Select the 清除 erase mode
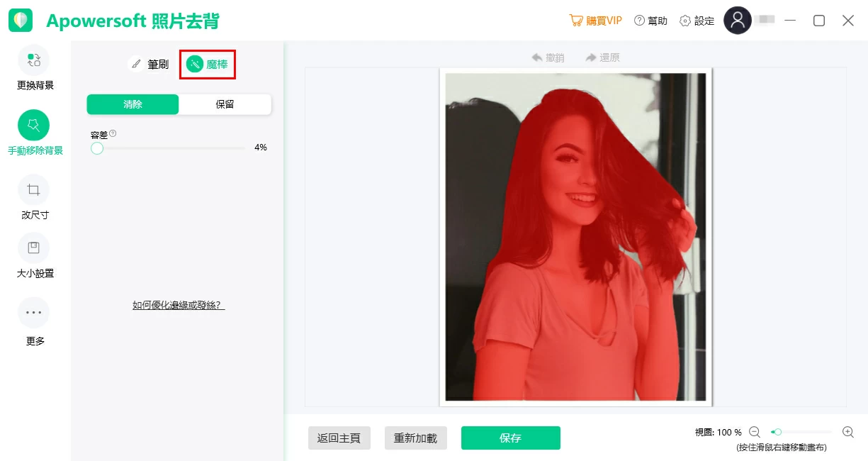Image resolution: width=868 pixels, height=461 pixels. coord(133,104)
